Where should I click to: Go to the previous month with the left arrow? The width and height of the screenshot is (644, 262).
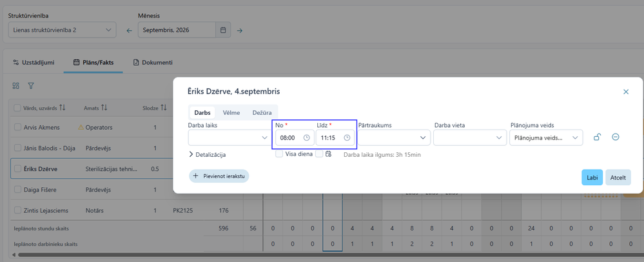(x=130, y=30)
